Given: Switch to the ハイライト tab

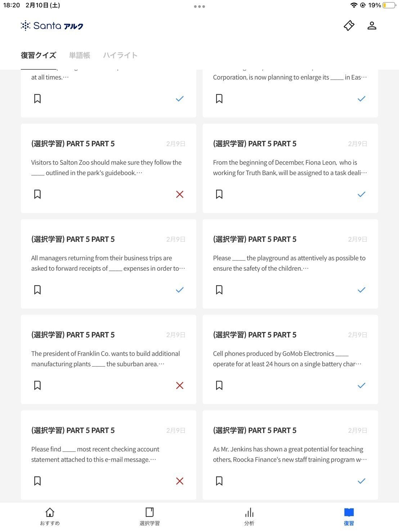Looking at the screenshot, I should click(120, 55).
